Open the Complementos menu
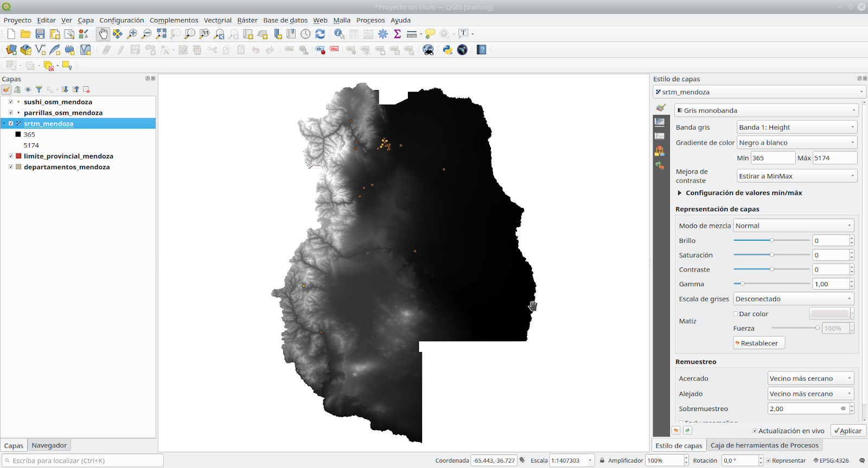Image resolution: width=868 pixels, height=468 pixels. click(174, 20)
